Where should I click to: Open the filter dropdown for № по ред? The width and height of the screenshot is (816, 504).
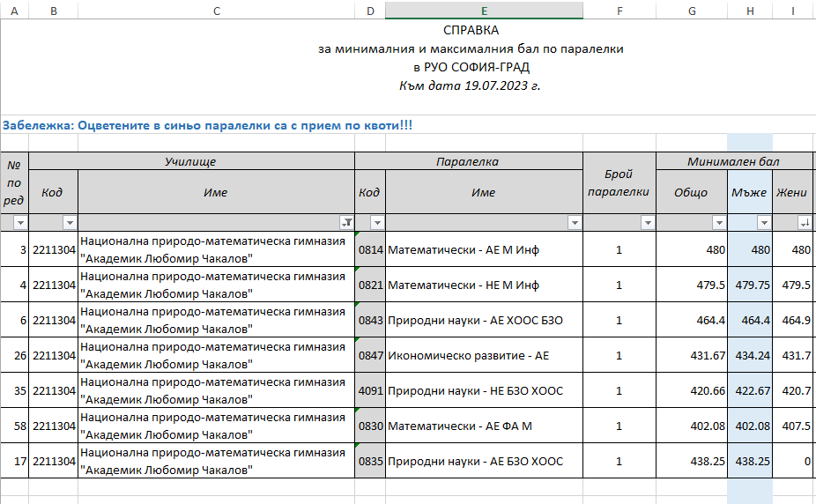pyautogui.click(x=19, y=223)
